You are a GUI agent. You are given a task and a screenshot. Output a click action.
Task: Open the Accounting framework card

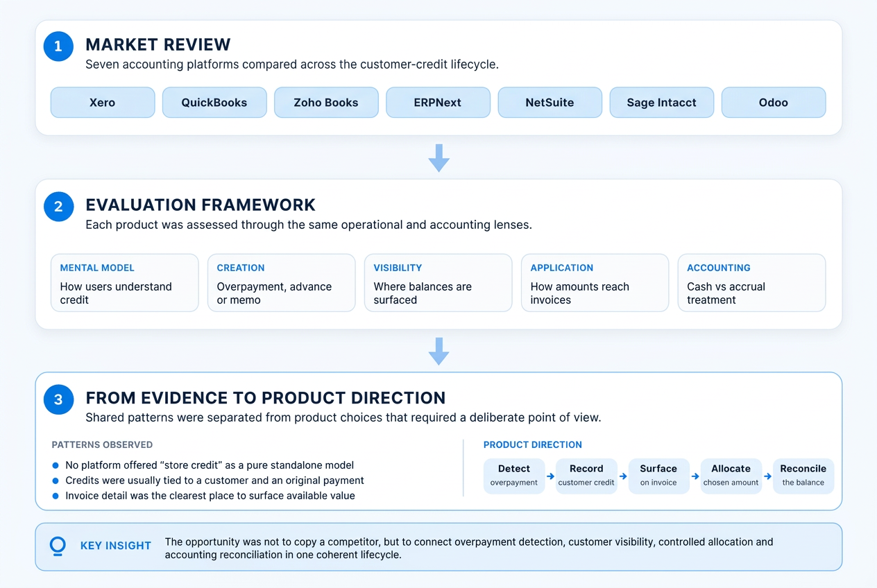(752, 283)
